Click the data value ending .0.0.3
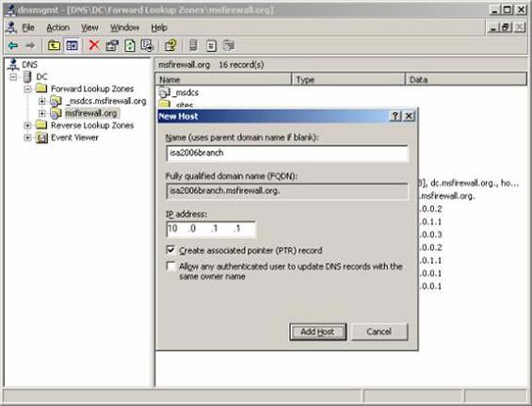 coord(430,235)
